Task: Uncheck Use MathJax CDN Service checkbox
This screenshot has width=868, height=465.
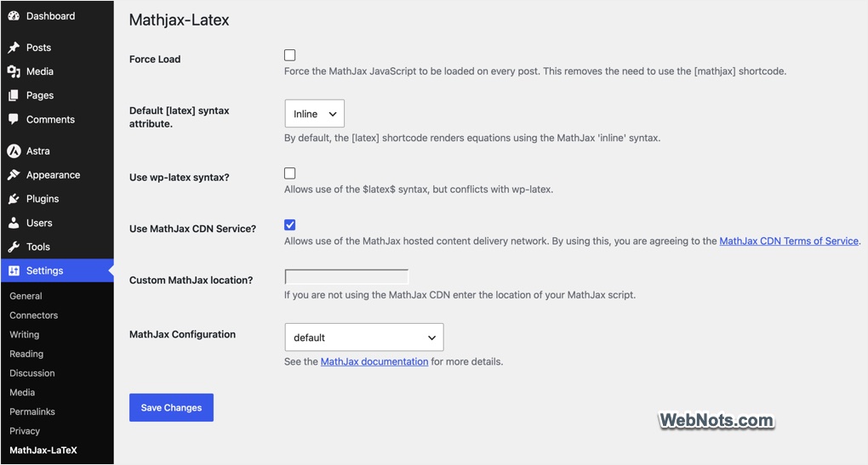Action: pyautogui.click(x=289, y=224)
